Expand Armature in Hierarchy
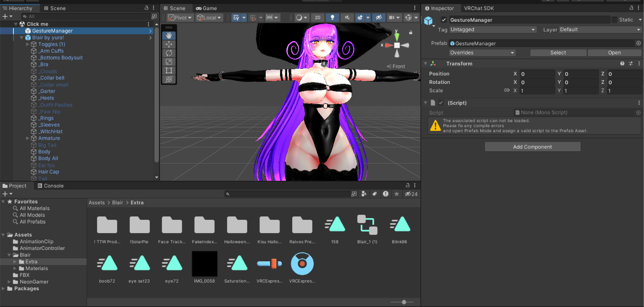This screenshot has height=307, width=644. (x=28, y=138)
